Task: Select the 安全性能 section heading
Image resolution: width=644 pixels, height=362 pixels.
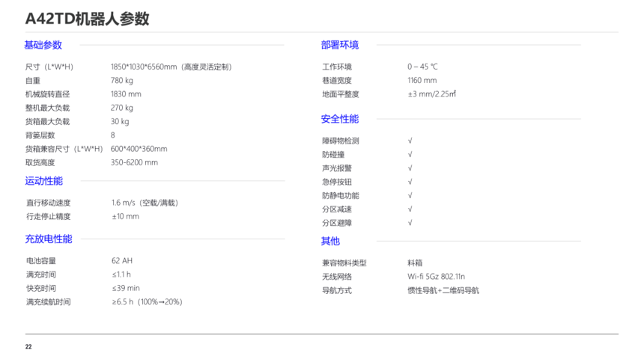Action: [339, 119]
